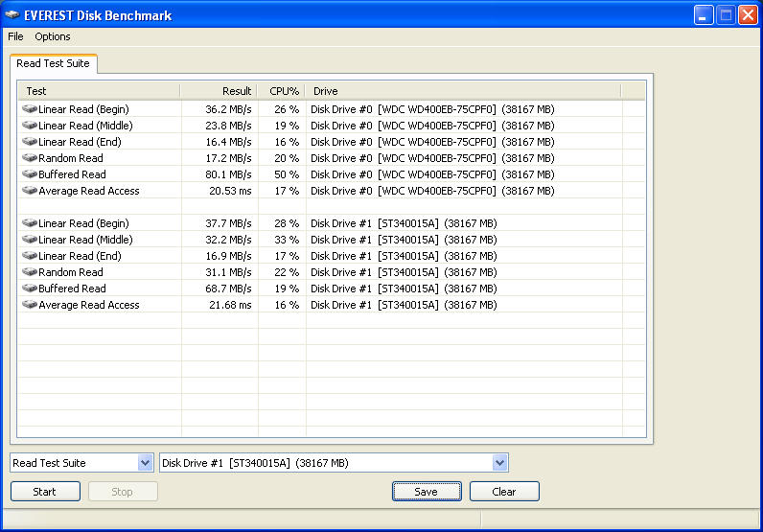Click disk icon of Drive #0 Linear Read (End)
Screen dimensions: 763x532
click(30, 142)
